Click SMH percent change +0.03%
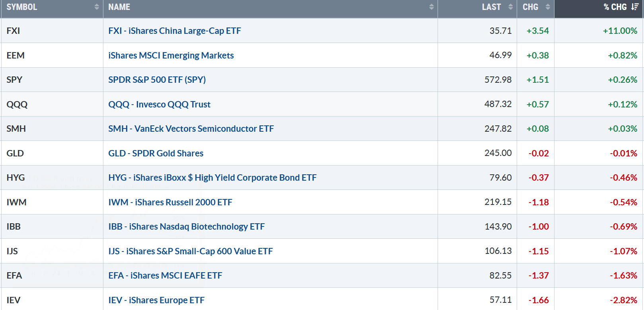 click(x=623, y=129)
